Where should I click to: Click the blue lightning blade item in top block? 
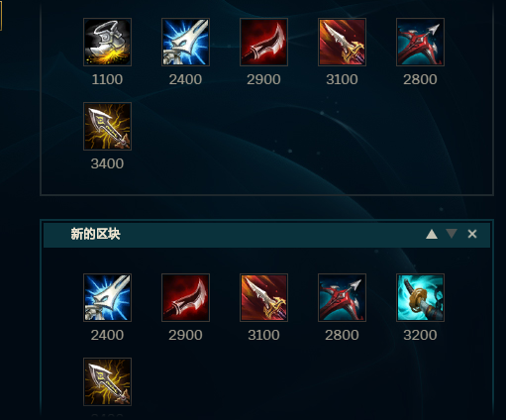click(x=185, y=42)
